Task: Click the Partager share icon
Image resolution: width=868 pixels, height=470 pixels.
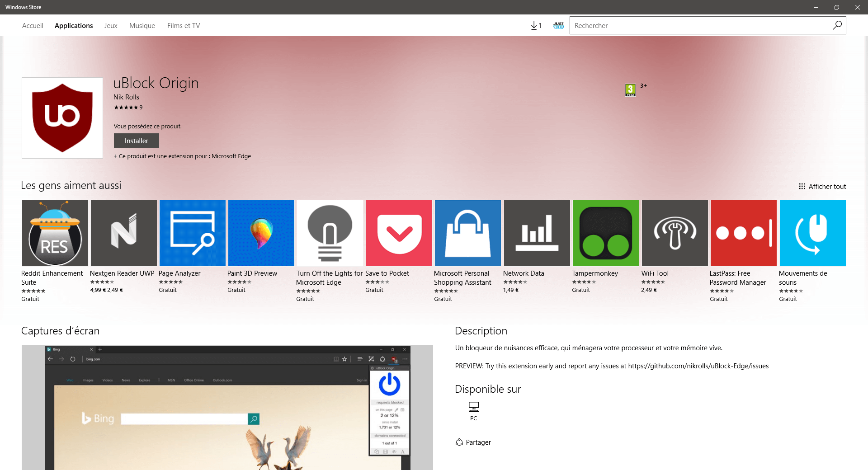Action: coord(459,442)
